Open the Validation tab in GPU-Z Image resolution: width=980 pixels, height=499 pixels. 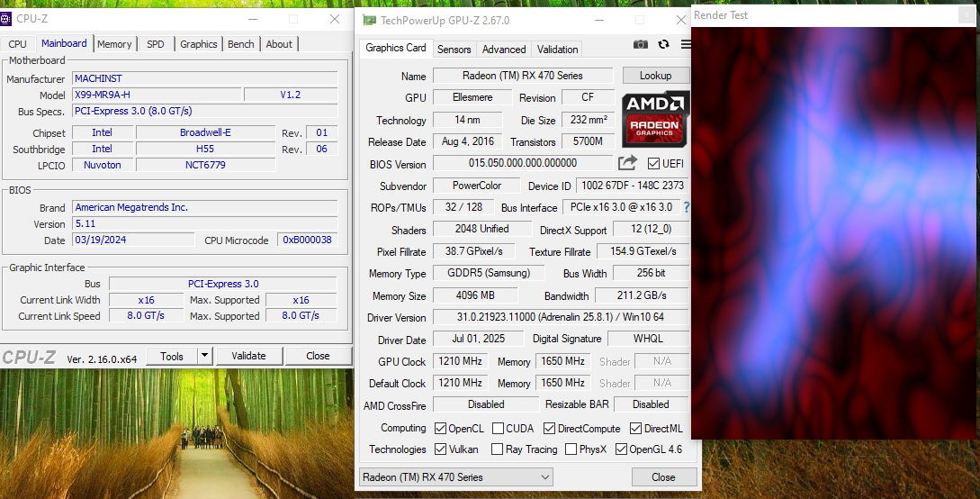coord(558,50)
